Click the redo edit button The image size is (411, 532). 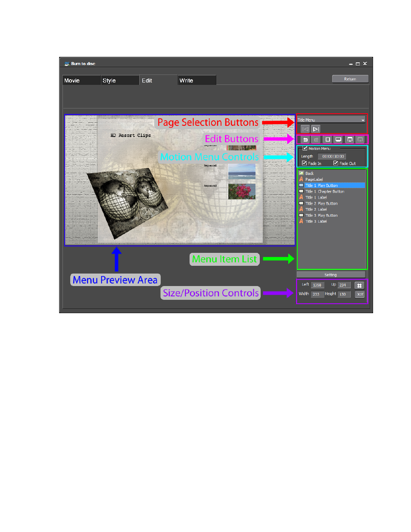click(x=316, y=140)
